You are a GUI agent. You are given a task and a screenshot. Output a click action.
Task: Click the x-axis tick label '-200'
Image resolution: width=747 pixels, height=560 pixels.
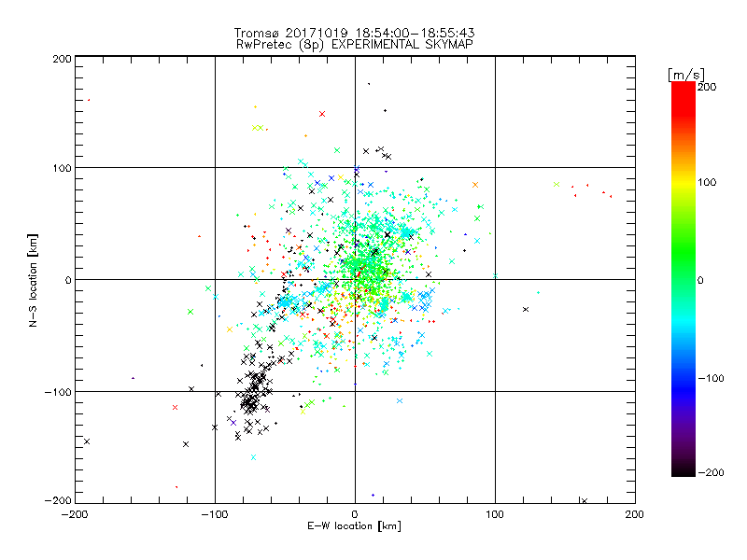pos(75,514)
